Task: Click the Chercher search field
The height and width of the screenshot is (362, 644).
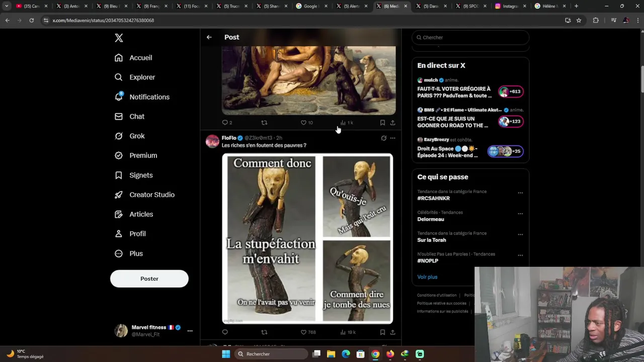Action: (x=470, y=37)
